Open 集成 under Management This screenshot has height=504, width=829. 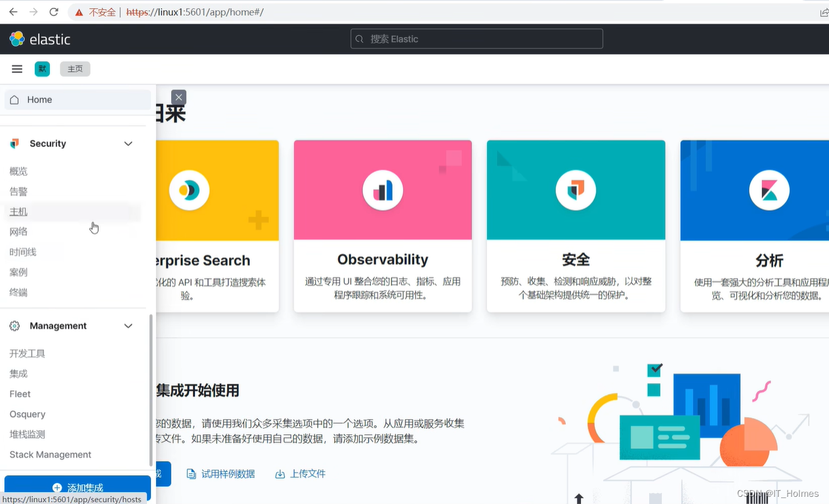pos(18,373)
